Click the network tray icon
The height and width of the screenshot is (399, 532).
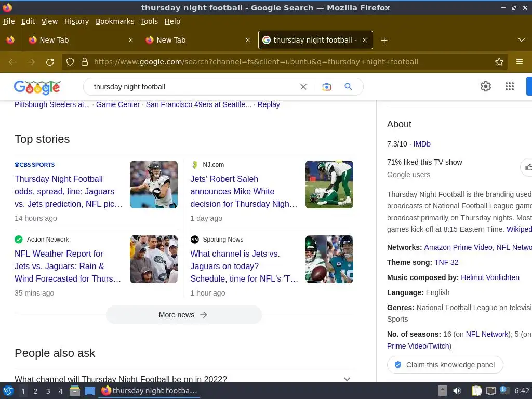click(490, 391)
